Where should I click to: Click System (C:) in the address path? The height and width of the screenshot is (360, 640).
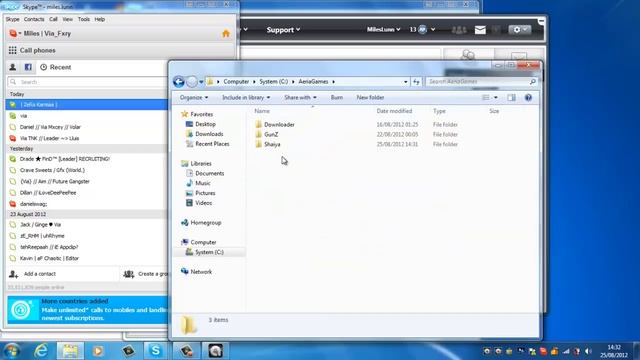(x=273, y=82)
